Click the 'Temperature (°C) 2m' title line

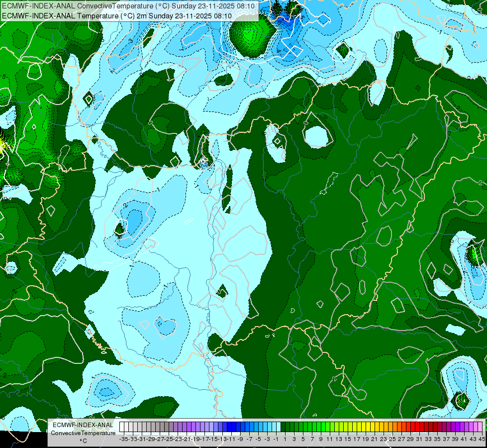117,16
